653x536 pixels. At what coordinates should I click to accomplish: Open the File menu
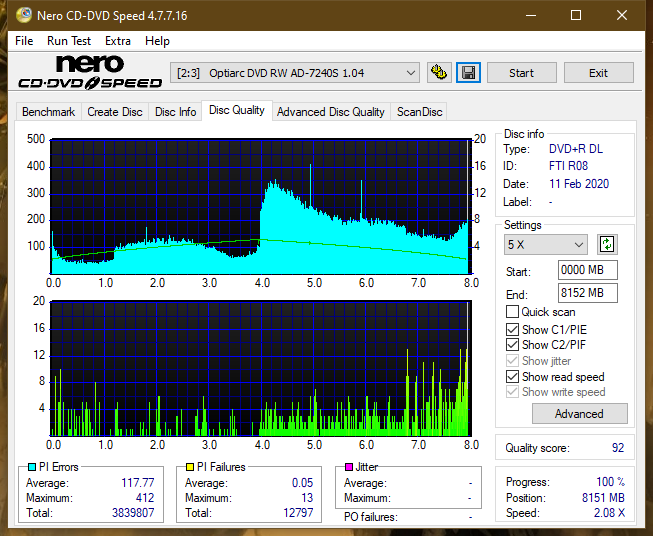tap(24, 41)
